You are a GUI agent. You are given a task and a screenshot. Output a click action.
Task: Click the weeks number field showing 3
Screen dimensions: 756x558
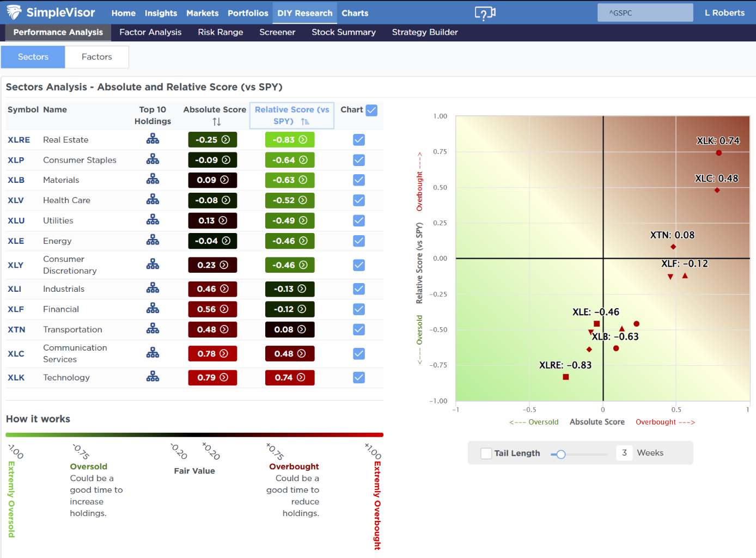pos(624,453)
